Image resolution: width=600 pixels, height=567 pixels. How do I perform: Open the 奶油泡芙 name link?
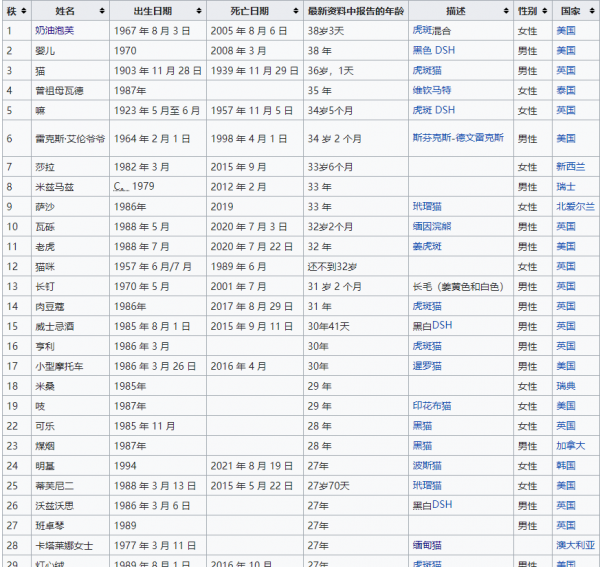54,31
